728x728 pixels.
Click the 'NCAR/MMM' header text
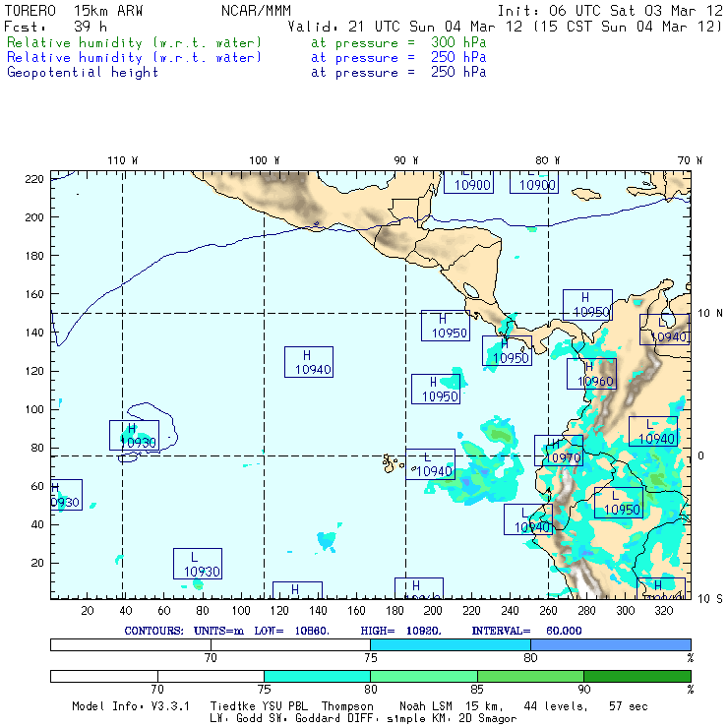[256, 11]
